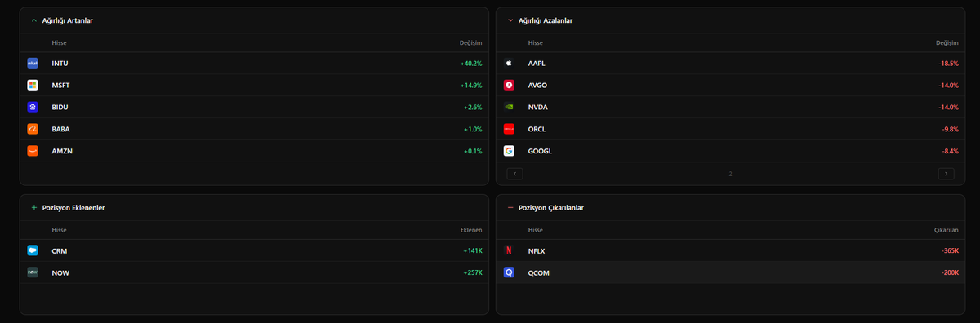980x323 pixels.
Task: Click Hisse header in Pozisyon Eklenenler
Action: click(59, 230)
